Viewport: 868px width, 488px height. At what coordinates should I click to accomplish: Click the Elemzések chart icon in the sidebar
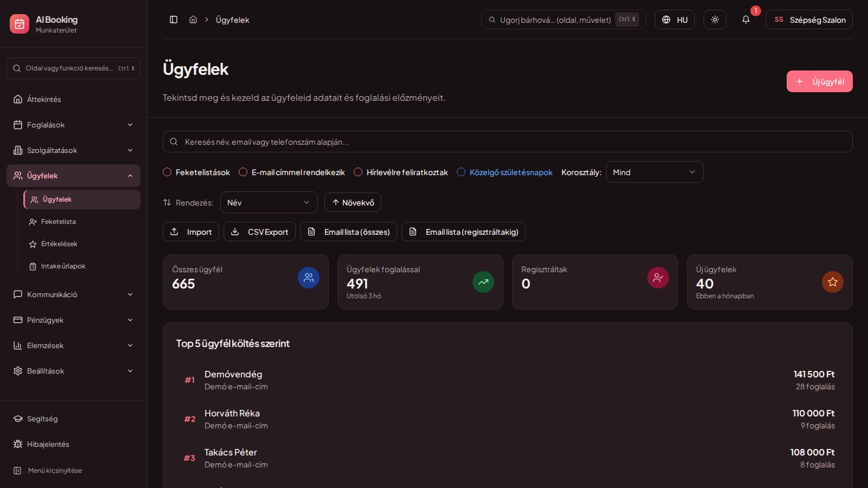click(18, 345)
